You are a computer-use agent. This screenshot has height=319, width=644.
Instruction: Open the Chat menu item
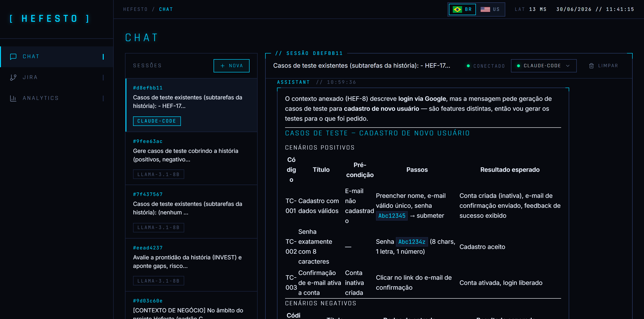tap(57, 57)
